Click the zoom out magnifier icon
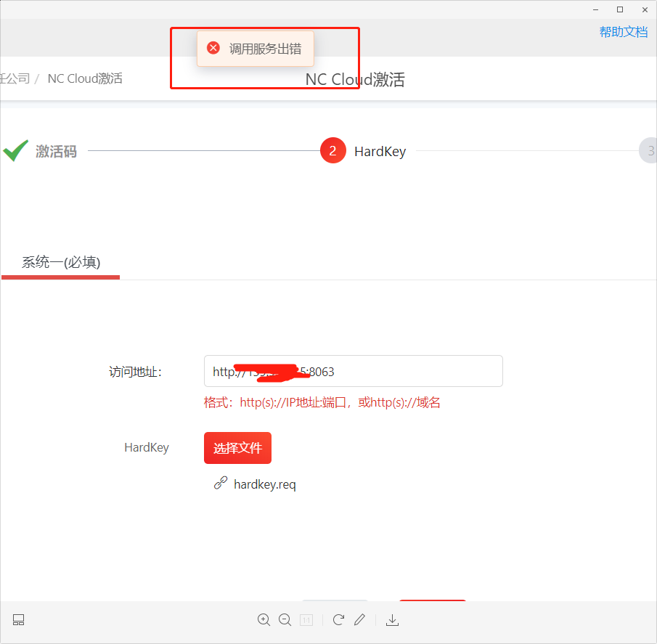 285,620
